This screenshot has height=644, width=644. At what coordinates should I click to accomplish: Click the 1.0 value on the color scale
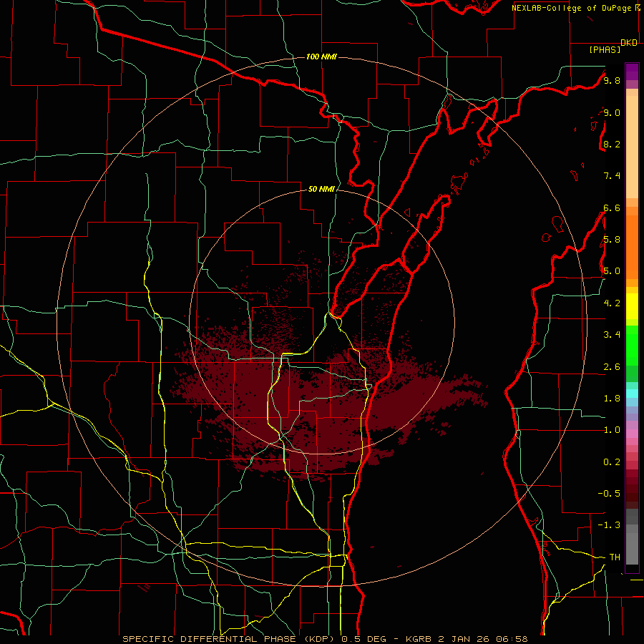pyautogui.click(x=612, y=429)
